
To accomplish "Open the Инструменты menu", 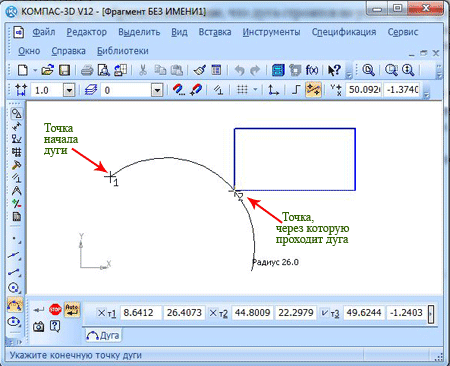I will point(271,32).
